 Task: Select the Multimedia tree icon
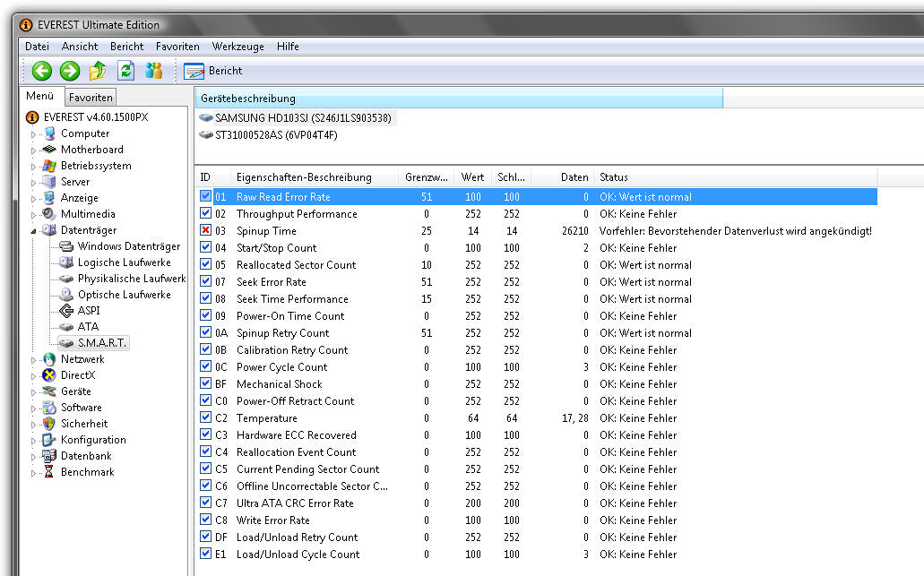click(x=49, y=214)
